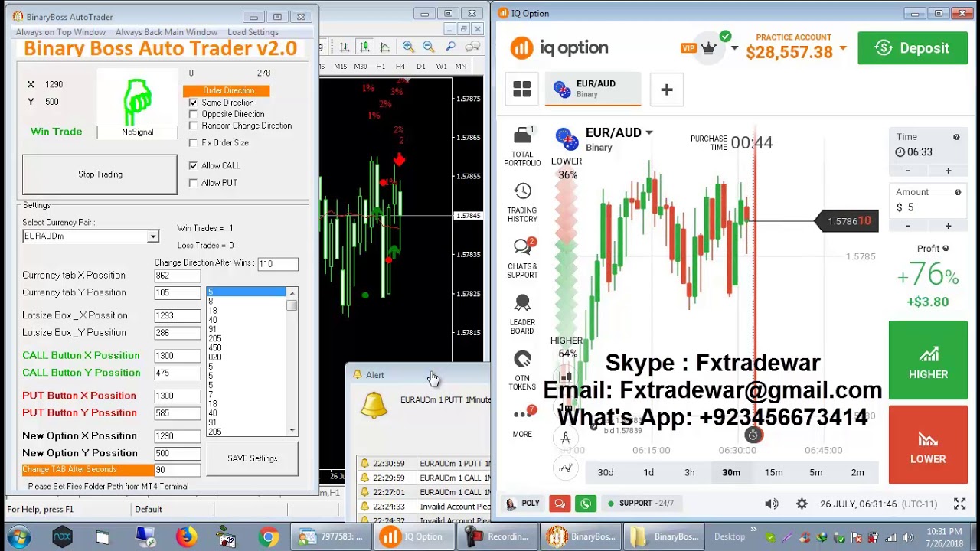Image resolution: width=980 pixels, height=551 pixels.
Task: Decrease trade Amount with minus button
Action: point(908,226)
